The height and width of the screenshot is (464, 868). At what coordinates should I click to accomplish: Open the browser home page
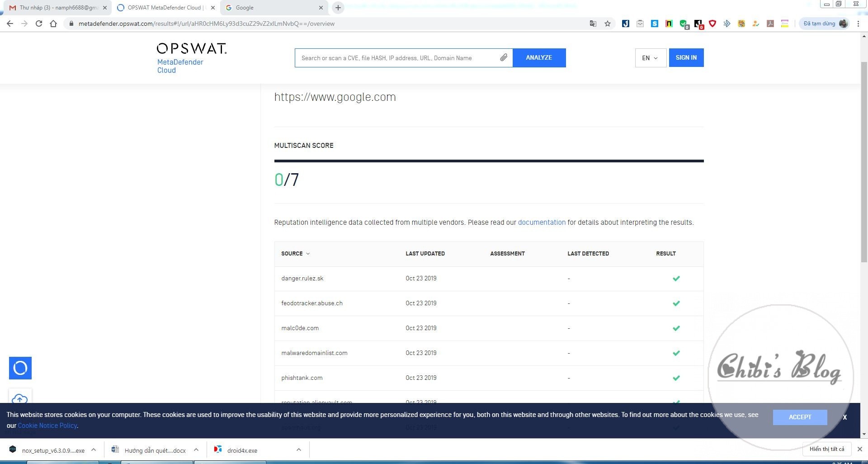53,24
